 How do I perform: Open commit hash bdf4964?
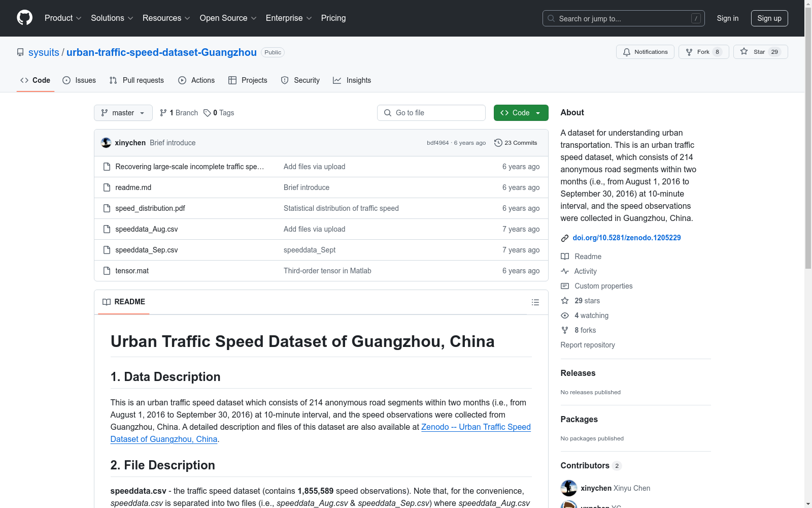(x=438, y=143)
